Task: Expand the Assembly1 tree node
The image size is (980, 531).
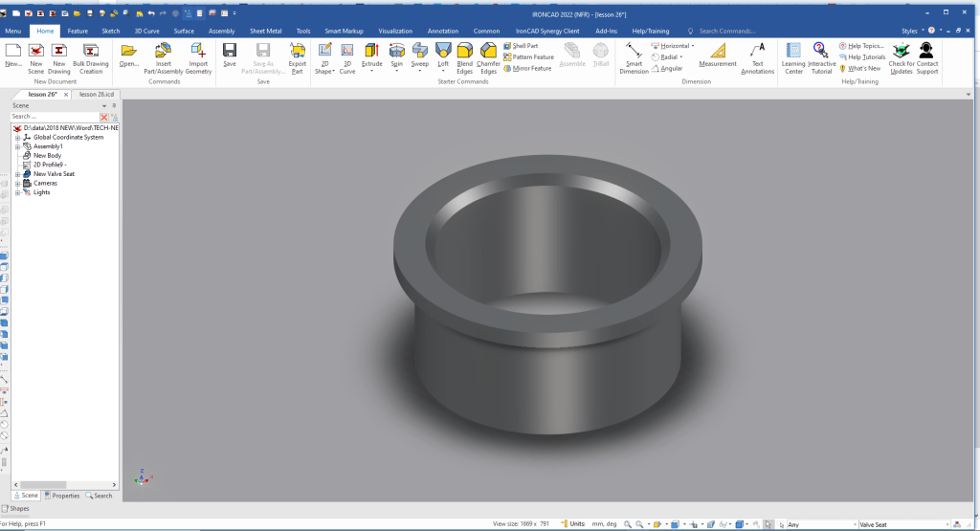Action: [17, 146]
